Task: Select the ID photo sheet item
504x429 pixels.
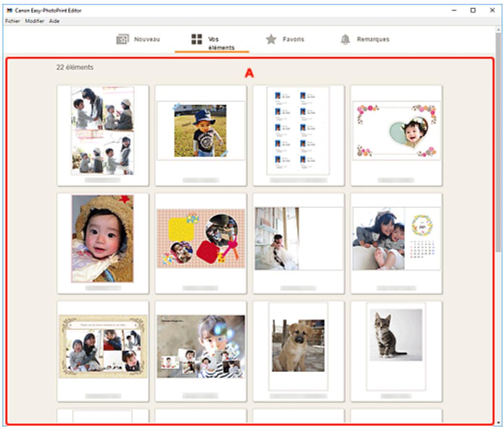Action: click(x=299, y=135)
